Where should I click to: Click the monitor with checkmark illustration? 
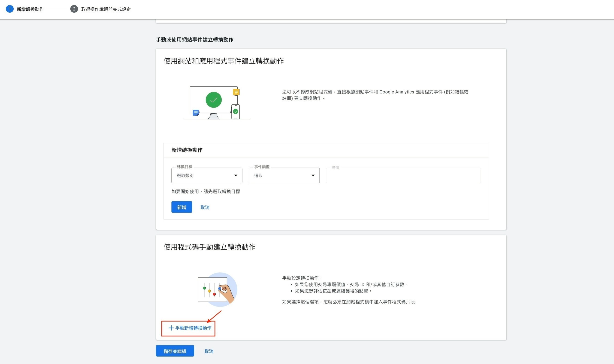point(217,102)
